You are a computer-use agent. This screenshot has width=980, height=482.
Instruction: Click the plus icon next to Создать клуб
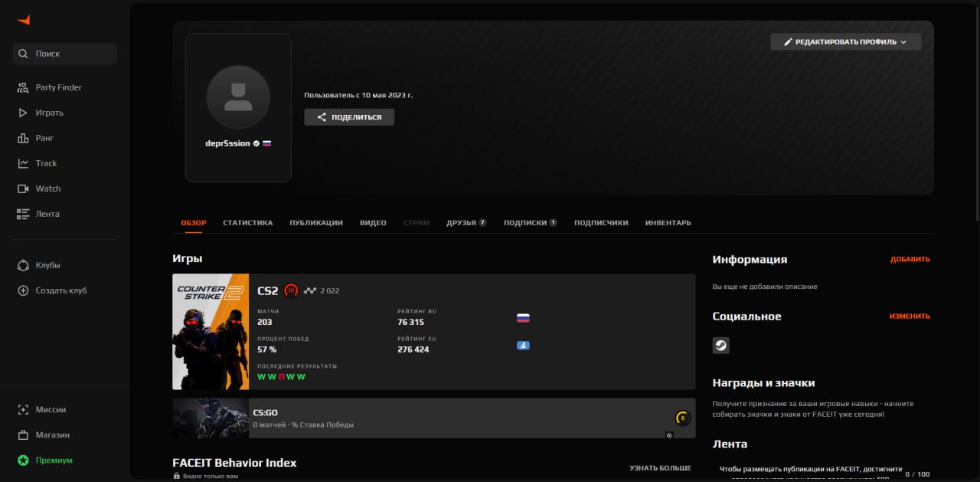pyautogui.click(x=21, y=290)
